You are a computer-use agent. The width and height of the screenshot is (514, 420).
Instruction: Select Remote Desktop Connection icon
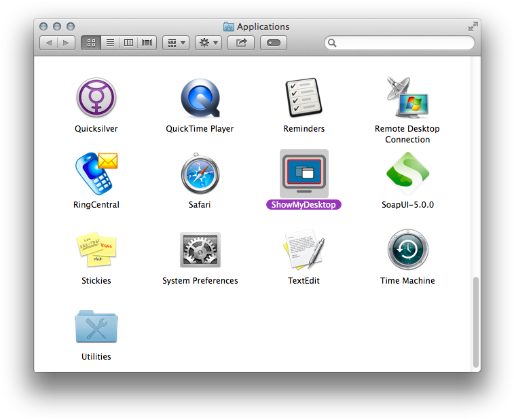click(x=407, y=97)
